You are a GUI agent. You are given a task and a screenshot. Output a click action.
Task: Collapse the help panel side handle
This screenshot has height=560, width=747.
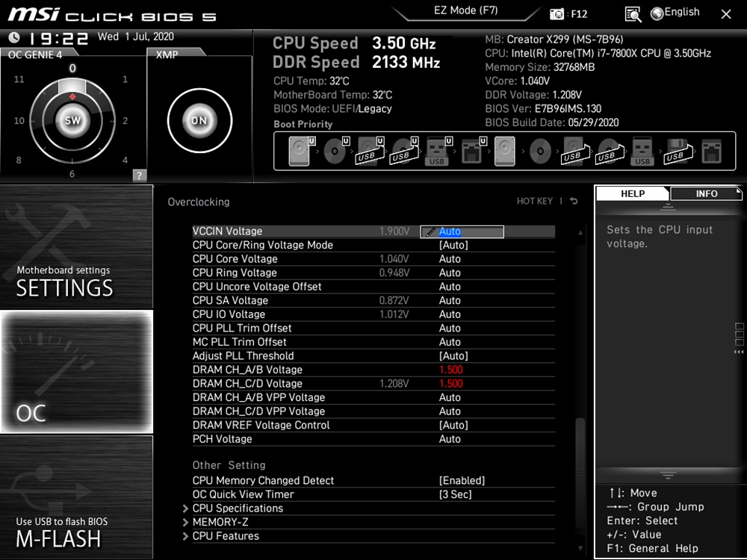click(739, 338)
